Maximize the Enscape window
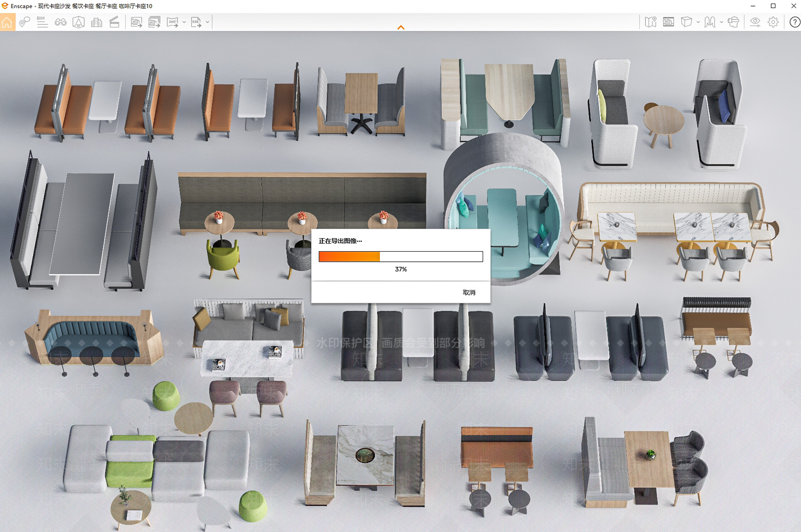801x532 pixels. [x=773, y=6]
